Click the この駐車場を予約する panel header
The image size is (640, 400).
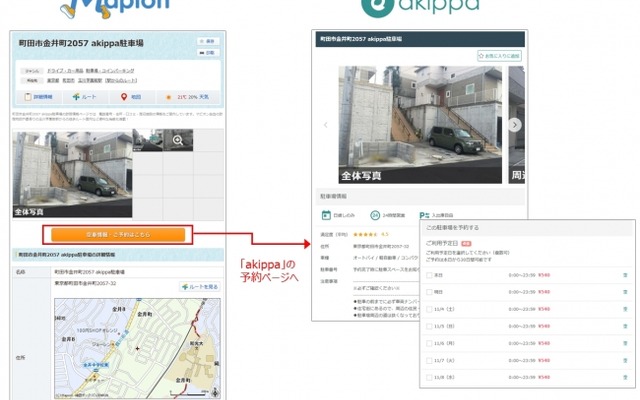coord(527,228)
